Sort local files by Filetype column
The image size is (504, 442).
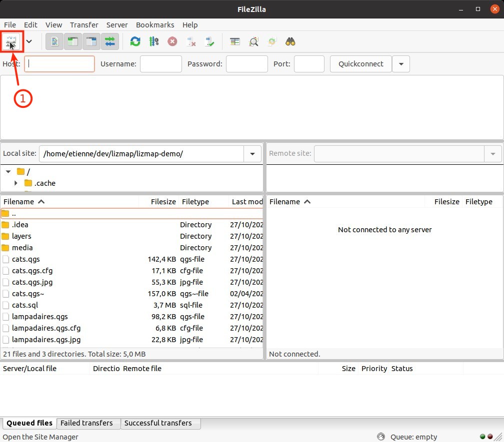click(203, 202)
